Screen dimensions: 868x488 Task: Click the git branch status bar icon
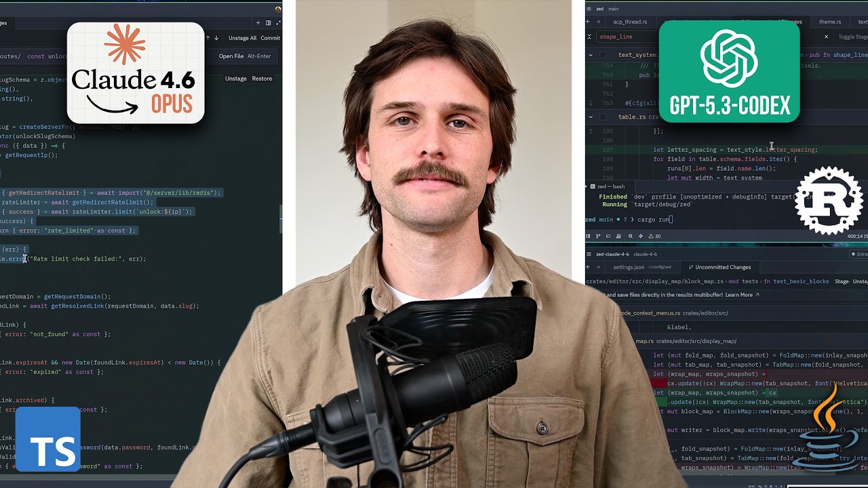pyautogui.click(x=598, y=236)
